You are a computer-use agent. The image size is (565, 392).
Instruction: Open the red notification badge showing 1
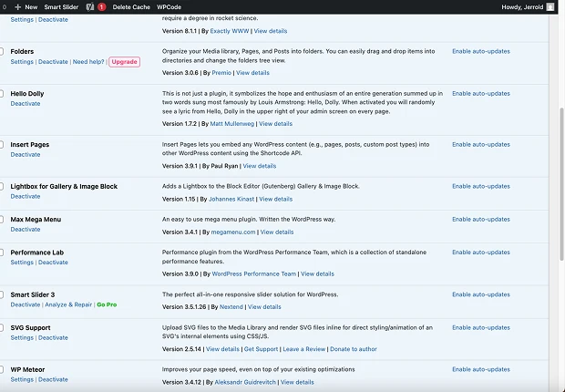point(102,7)
